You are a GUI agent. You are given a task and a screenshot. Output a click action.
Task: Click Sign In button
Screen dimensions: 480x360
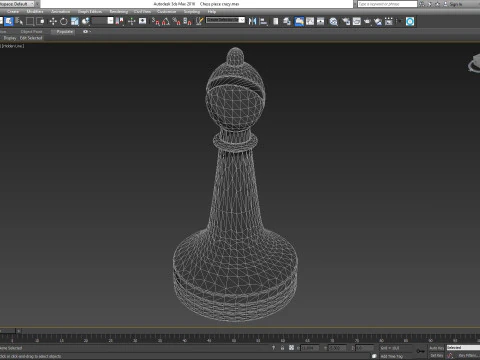456,4
